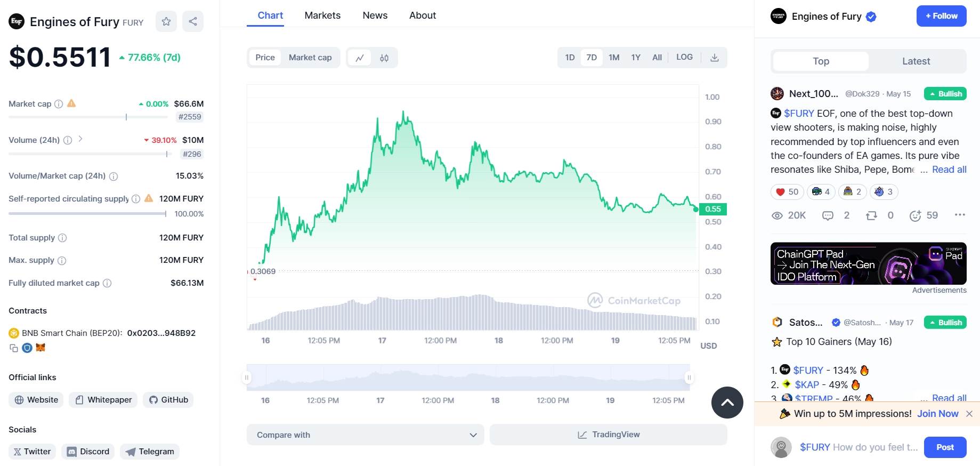980x466 pixels.
Task: Open the Discord social link
Action: pos(88,452)
